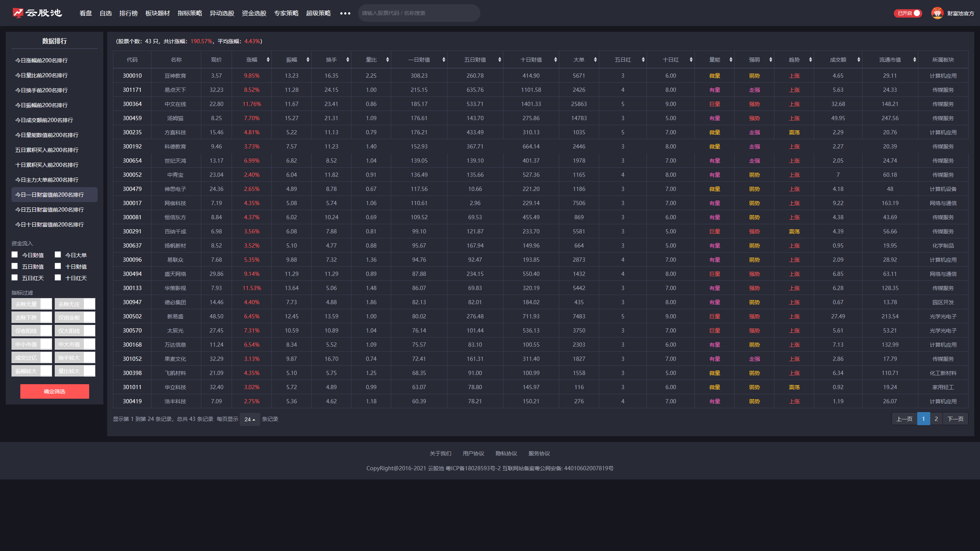This screenshot has width=980, height=551.
Task: Toggle the 仅大阳线 filter switch
Action: [x=75, y=331]
